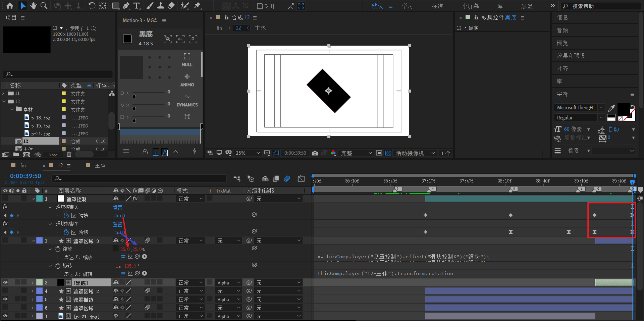
Task: Show channel and color management settings
Action: (x=333, y=153)
